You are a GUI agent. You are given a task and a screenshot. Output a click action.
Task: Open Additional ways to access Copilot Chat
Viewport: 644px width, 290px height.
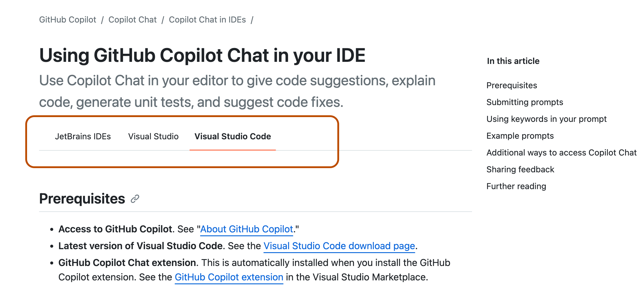561,153
